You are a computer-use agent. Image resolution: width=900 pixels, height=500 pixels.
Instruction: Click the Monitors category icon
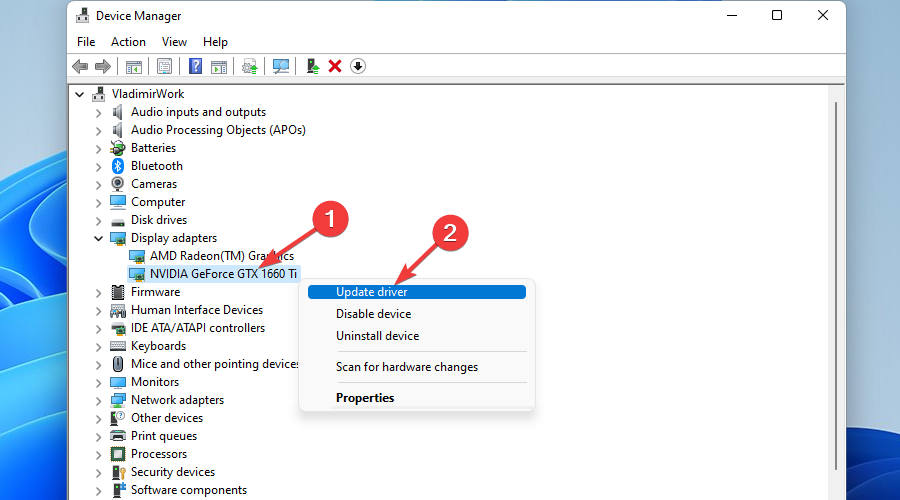[x=118, y=382]
